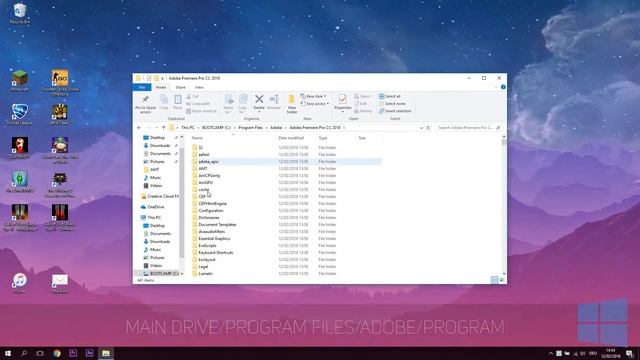Image resolution: width=640 pixels, height=360 pixels.
Task: Switch to the View ribbon tab
Action: click(199, 87)
